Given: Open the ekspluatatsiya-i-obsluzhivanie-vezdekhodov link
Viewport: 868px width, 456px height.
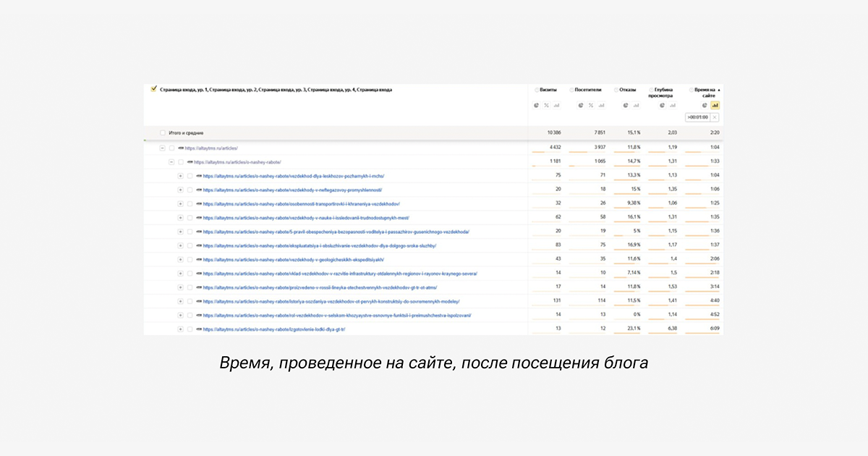Looking at the screenshot, I should [320, 245].
